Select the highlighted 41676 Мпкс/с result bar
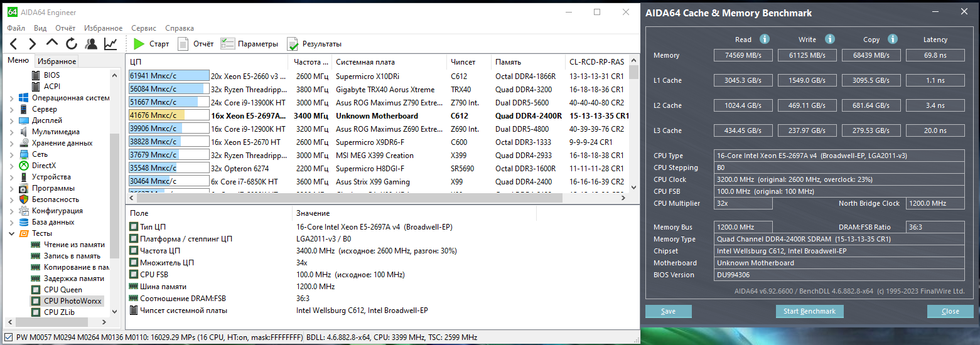980x345 pixels. pyautogui.click(x=169, y=115)
